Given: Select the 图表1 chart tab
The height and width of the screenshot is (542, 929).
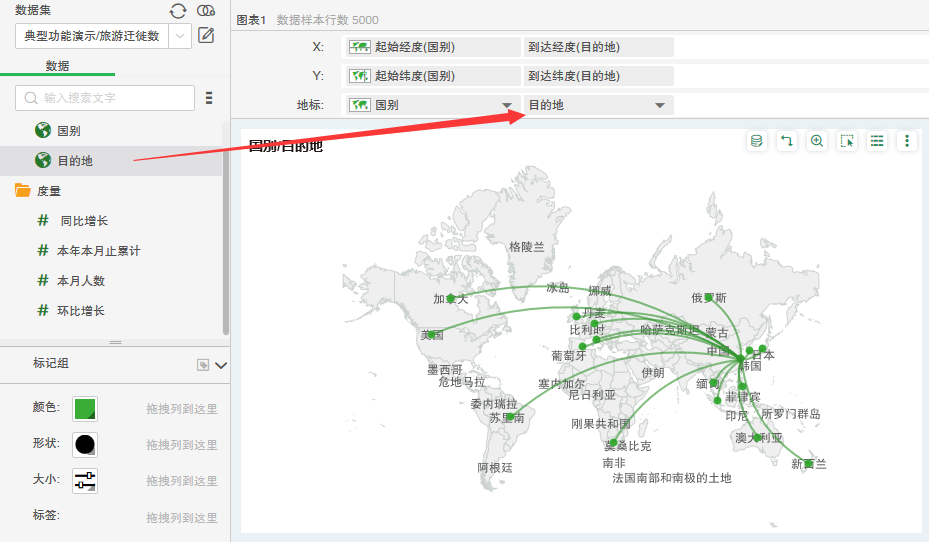Looking at the screenshot, I should tap(251, 20).
